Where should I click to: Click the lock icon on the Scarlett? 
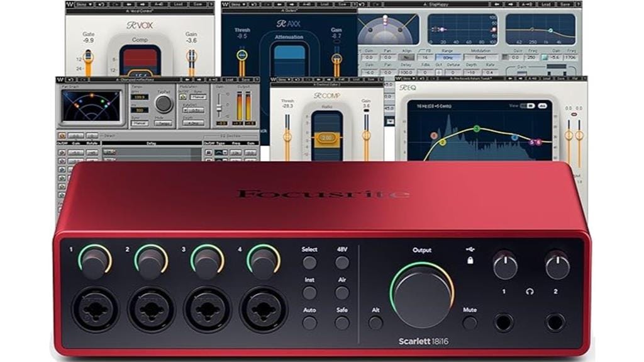click(470, 260)
